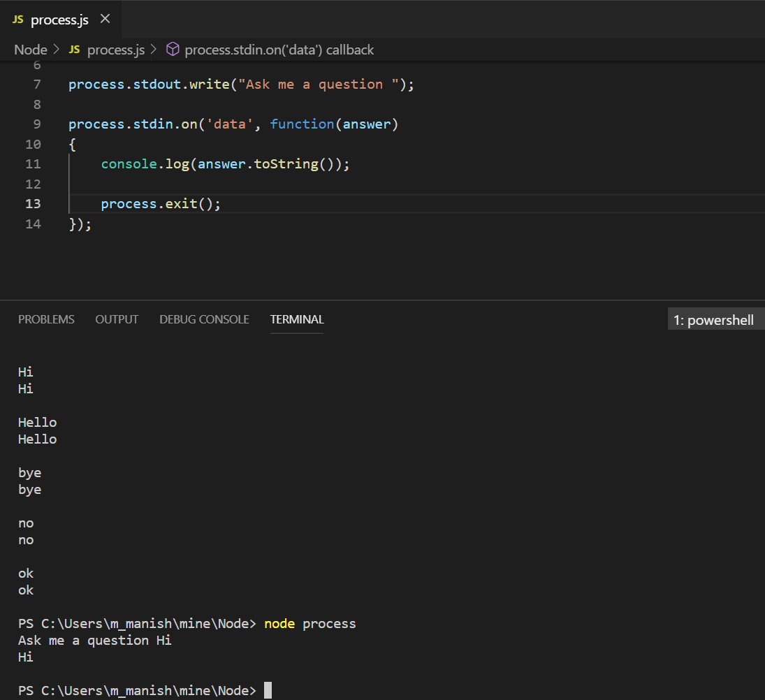Open the Node breadcrumb dropdown
The height and width of the screenshot is (700, 765).
click(30, 50)
